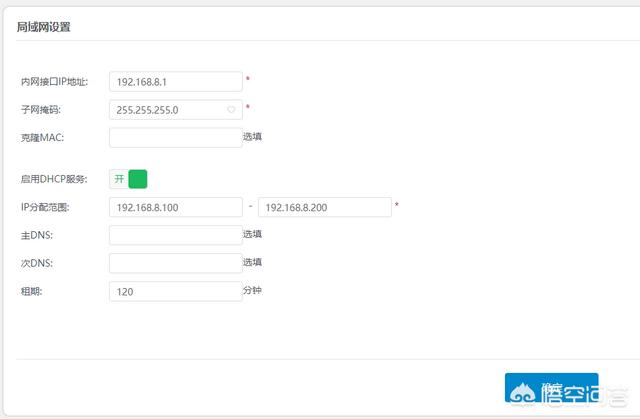
Task: Click the 子网掩码 label
Action: tap(41, 110)
